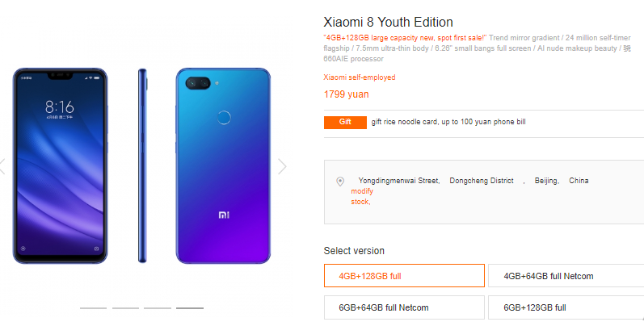
Task: Click the modify address link
Action: 362,191
